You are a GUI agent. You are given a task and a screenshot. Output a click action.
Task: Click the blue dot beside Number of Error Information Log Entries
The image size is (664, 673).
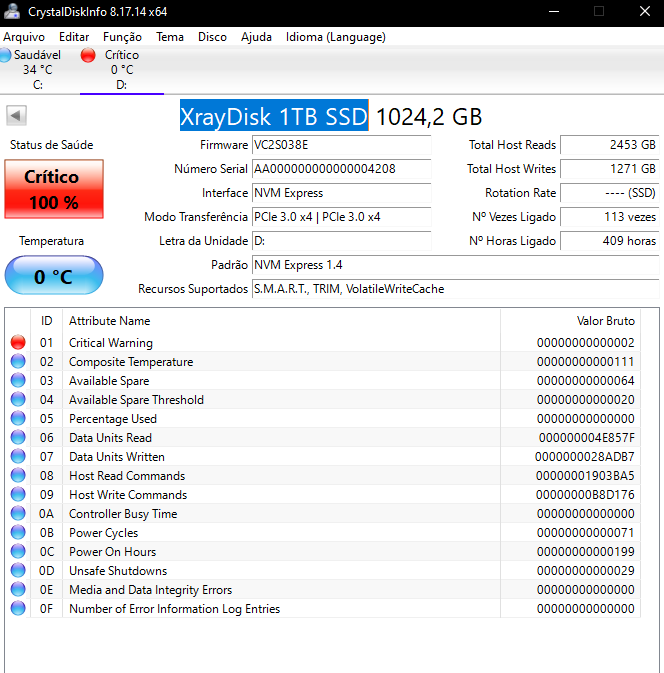[x=18, y=608]
